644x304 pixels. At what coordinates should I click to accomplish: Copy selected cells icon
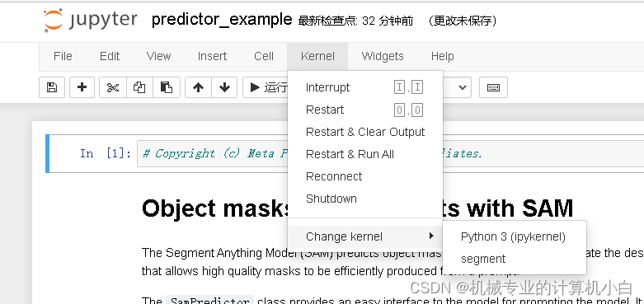tap(139, 87)
